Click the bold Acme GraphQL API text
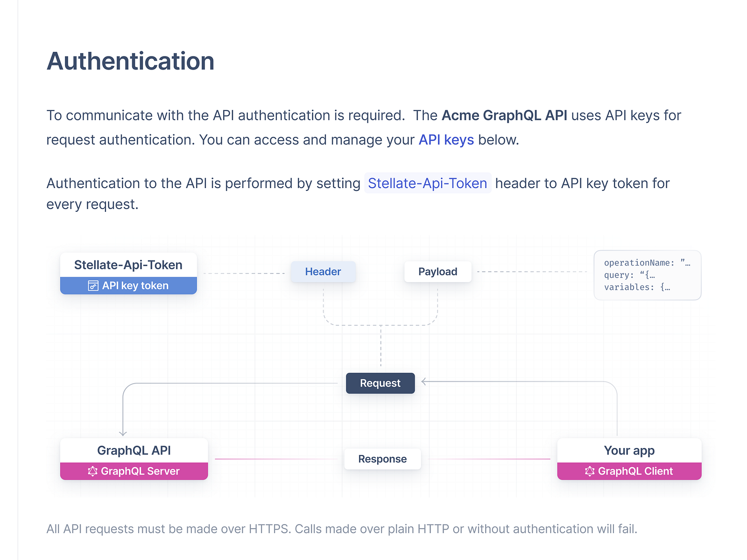 504,115
